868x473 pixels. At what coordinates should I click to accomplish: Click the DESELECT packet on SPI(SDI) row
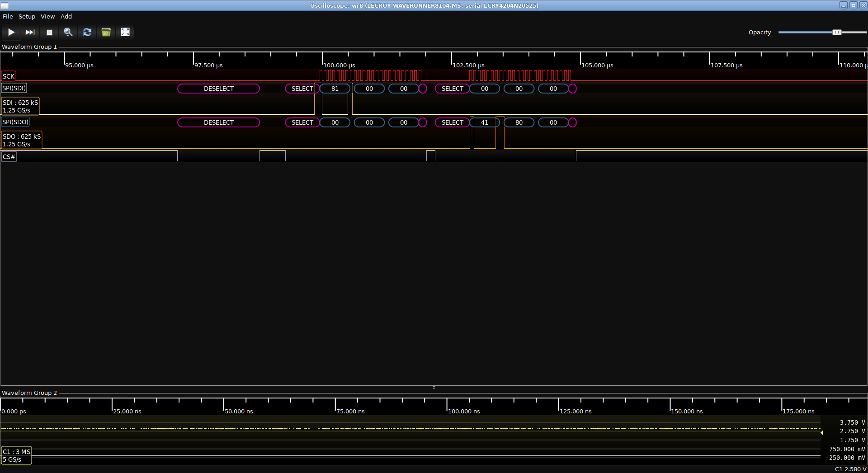click(x=219, y=89)
